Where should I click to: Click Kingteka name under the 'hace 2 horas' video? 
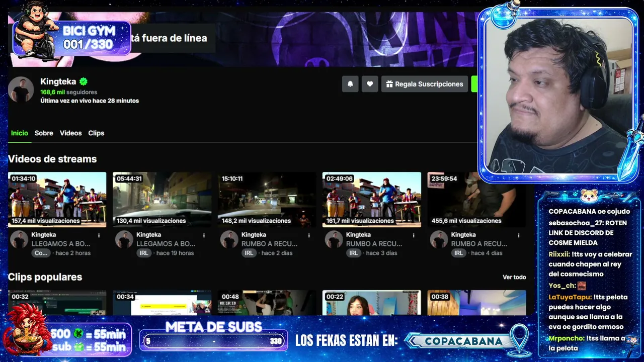[44, 235]
